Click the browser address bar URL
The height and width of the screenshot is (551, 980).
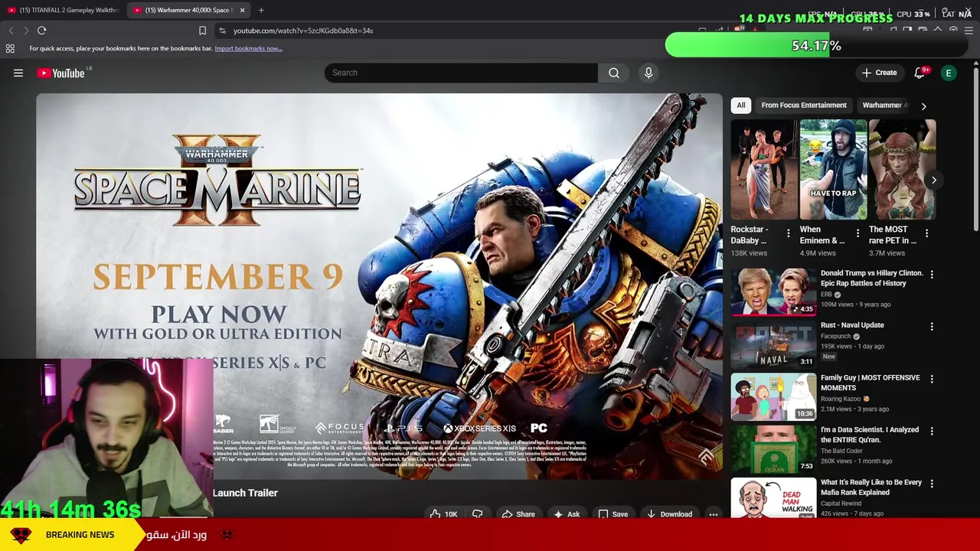[303, 31]
